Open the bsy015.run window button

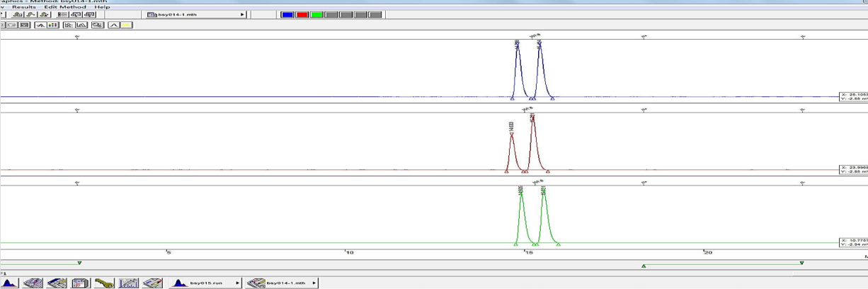(x=205, y=283)
